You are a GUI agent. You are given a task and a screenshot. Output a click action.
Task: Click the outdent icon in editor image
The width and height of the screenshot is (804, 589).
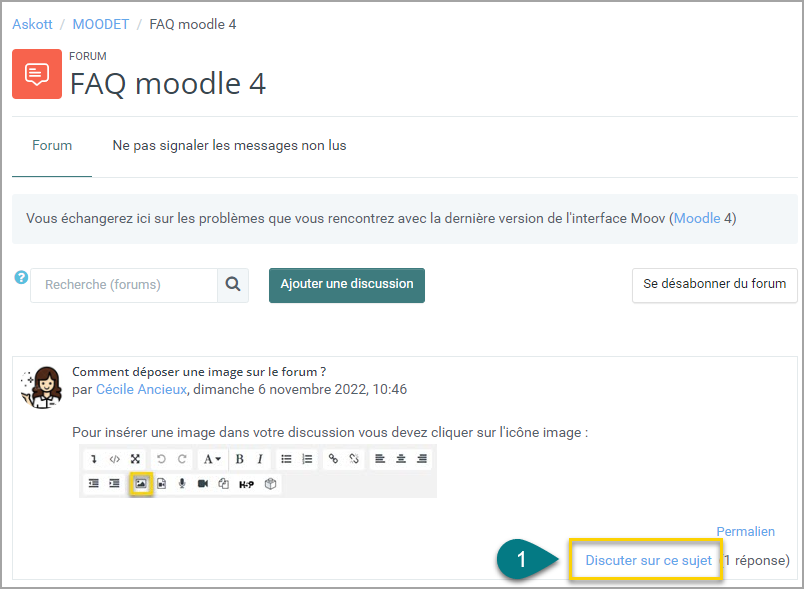coord(94,483)
